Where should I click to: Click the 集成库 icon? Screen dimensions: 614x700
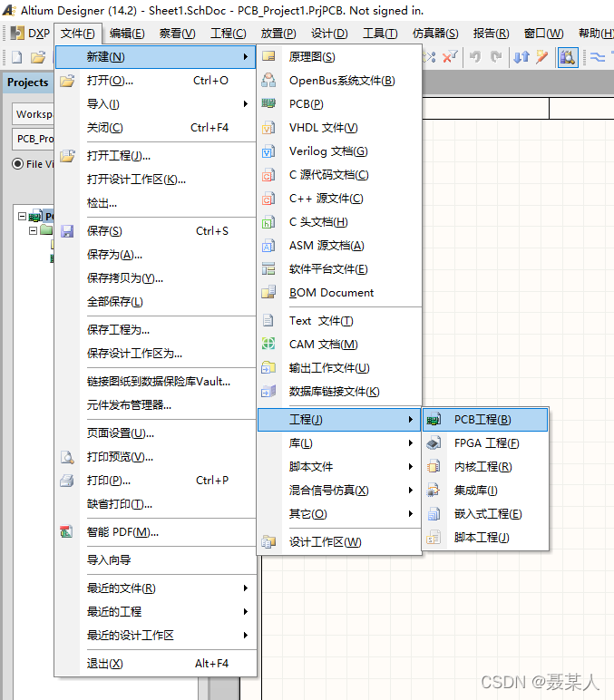[x=434, y=491]
